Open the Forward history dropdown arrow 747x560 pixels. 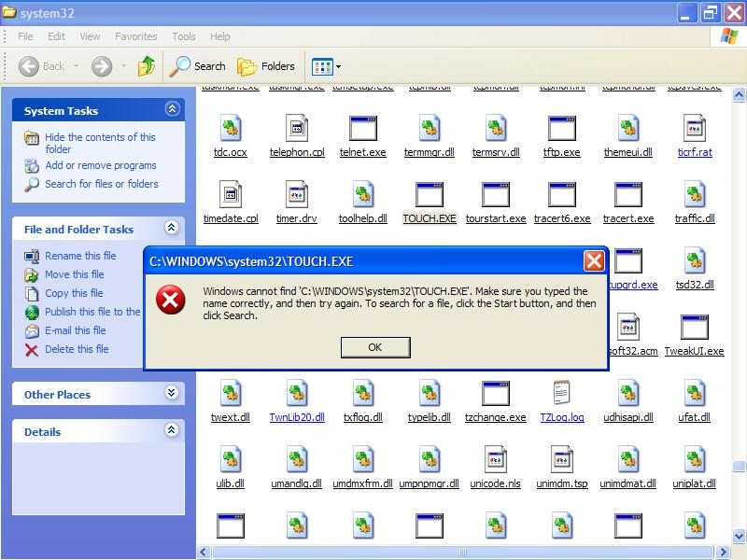[123, 66]
